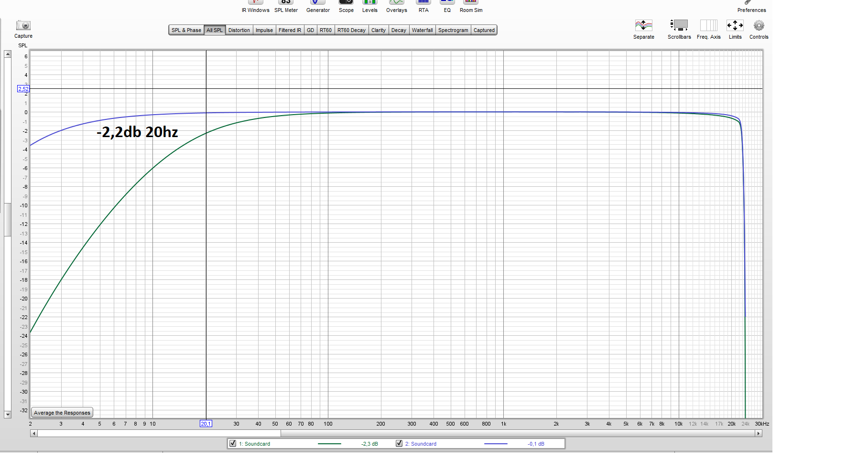The height and width of the screenshot is (471, 868).
Task: Click the green trace color line in legend
Action: pyautogui.click(x=329, y=444)
